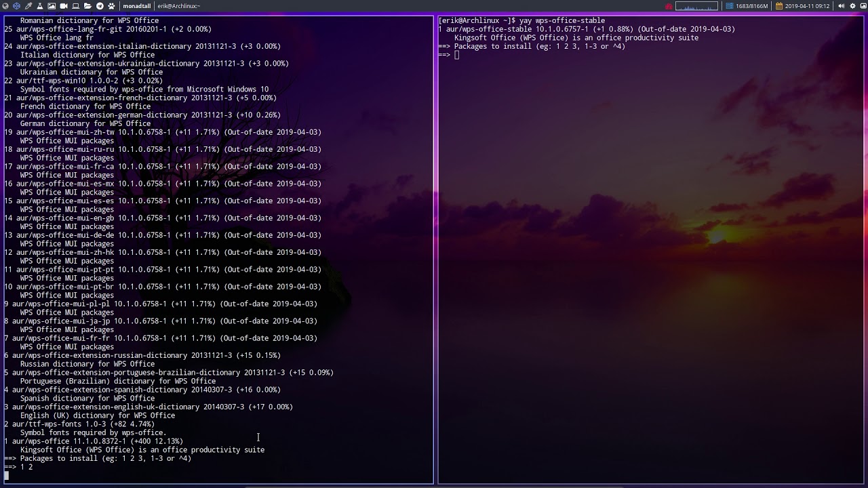Click the french-dictionary package line

click(140, 98)
